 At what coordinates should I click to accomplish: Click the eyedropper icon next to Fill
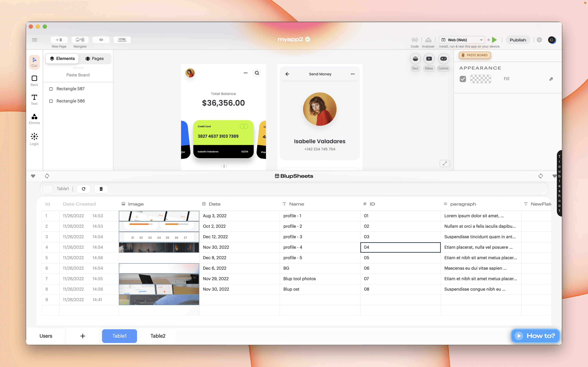551,79
